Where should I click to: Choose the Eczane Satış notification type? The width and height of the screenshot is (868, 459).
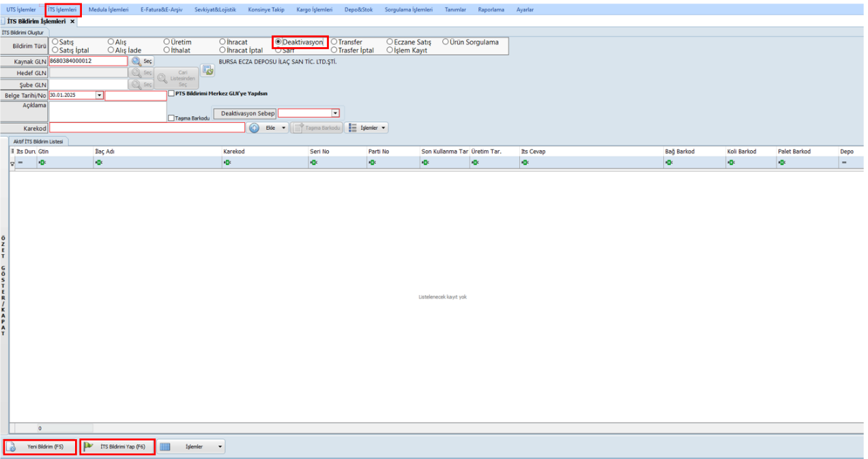coord(390,42)
